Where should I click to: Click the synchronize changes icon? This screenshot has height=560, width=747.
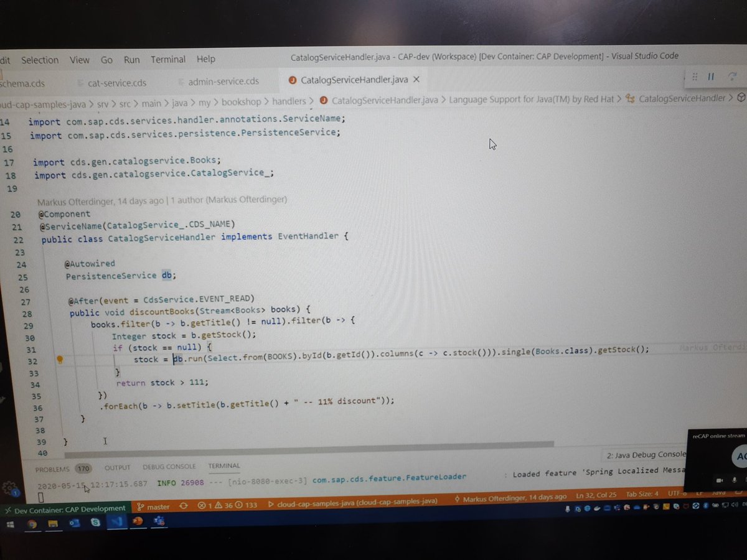pyautogui.click(x=183, y=506)
